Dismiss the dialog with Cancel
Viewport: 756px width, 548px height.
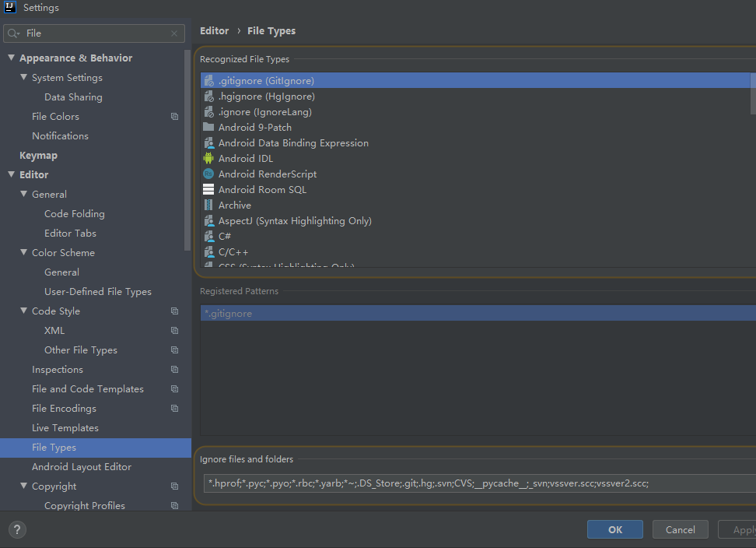tap(680, 529)
